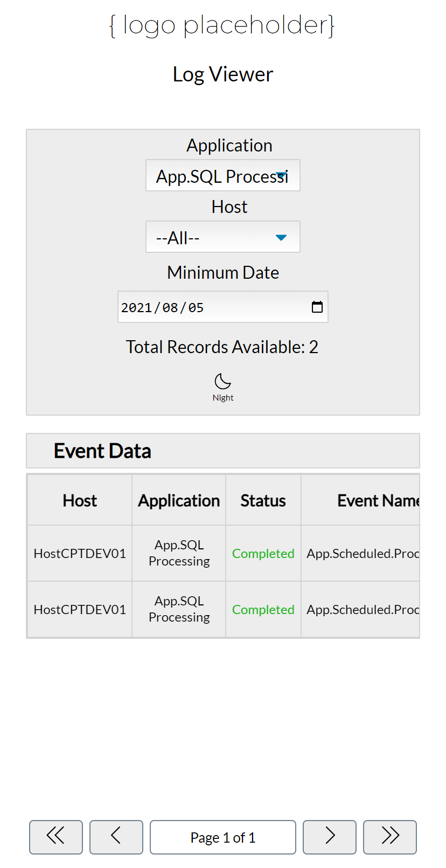Click App.SQL Processing cell in first row
Screen dimensions: 446x868
tap(179, 553)
